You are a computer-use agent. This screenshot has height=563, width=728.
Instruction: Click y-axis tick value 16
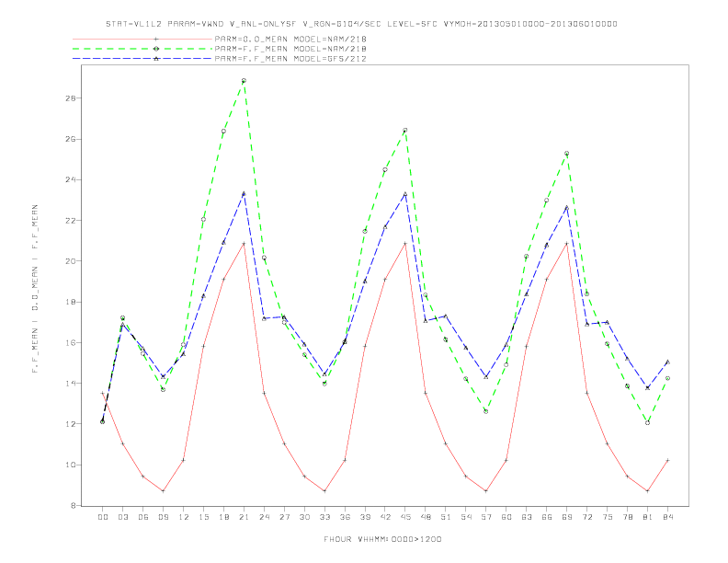70,343
